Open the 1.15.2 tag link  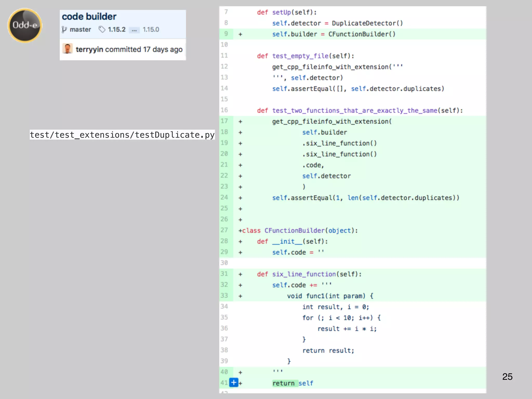pyautogui.click(x=117, y=30)
